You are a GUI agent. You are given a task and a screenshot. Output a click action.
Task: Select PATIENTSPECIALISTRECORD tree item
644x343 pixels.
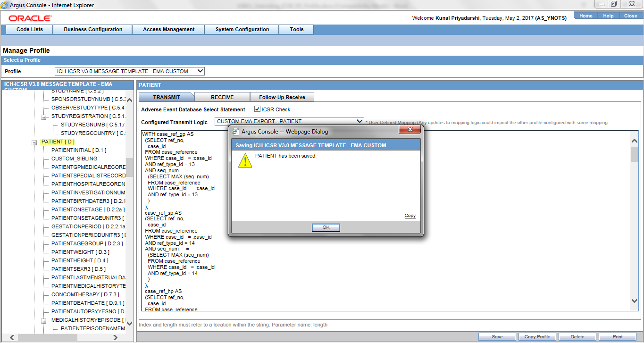click(x=88, y=176)
